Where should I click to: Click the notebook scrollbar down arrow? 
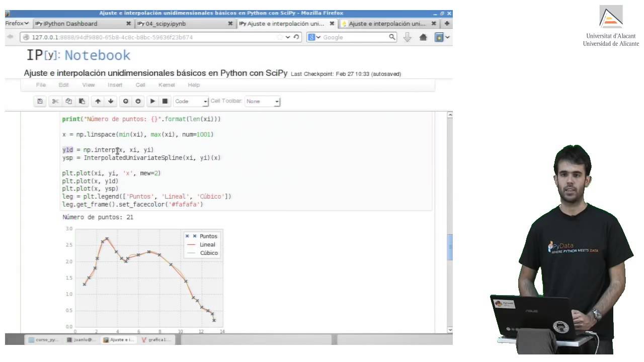[450, 329]
